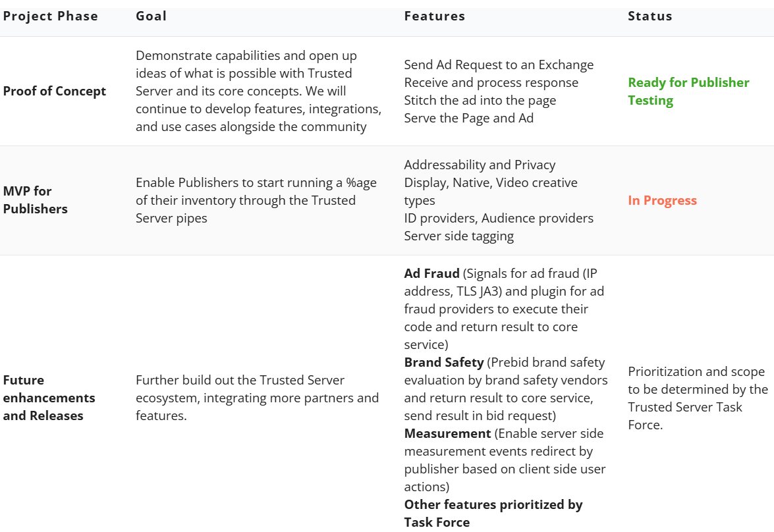The height and width of the screenshot is (532, 774).
Task: Click "Other features prioritized by Task Force" text
Action: 493,514
